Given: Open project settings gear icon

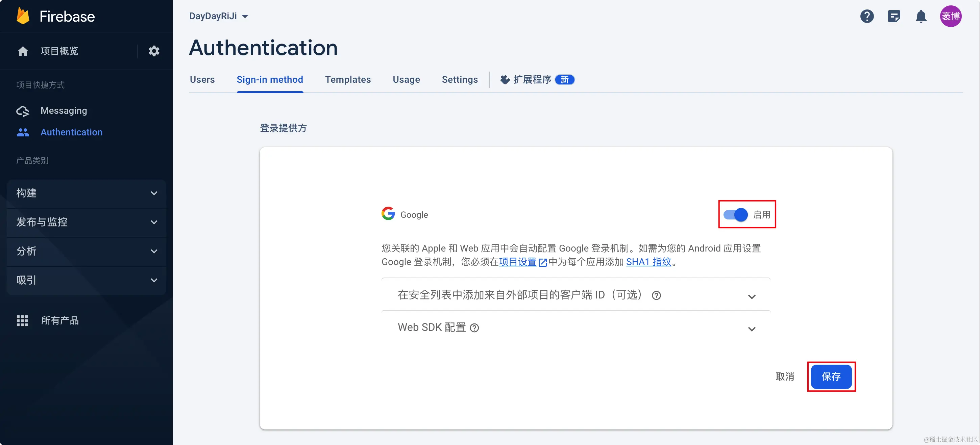Looking at the screenshot, I should point(154,51).
